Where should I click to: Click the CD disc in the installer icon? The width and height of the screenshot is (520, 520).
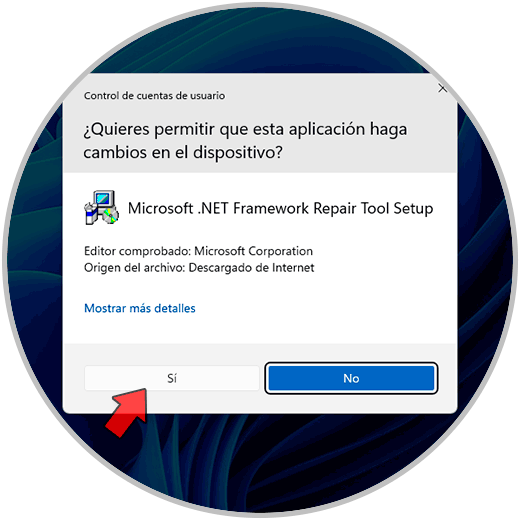(x=110, y=215)
